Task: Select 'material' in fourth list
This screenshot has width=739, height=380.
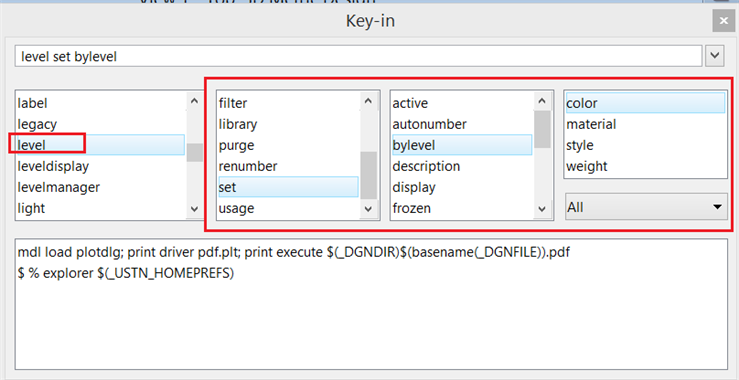Action: coord(645,124)
